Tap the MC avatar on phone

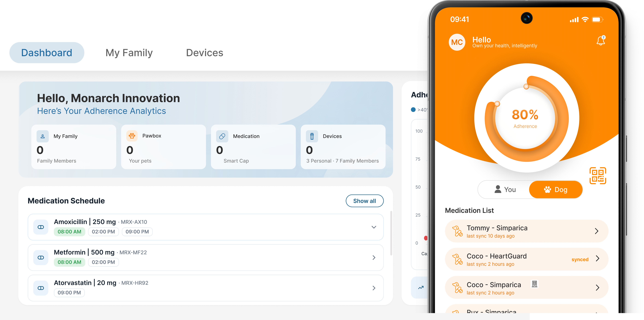point(457,42)
